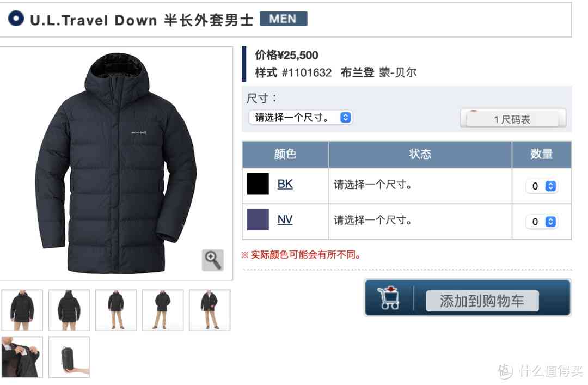Click the magnifier zoom icon on jacket image
The image size is (588, 385).
(213, 260)
